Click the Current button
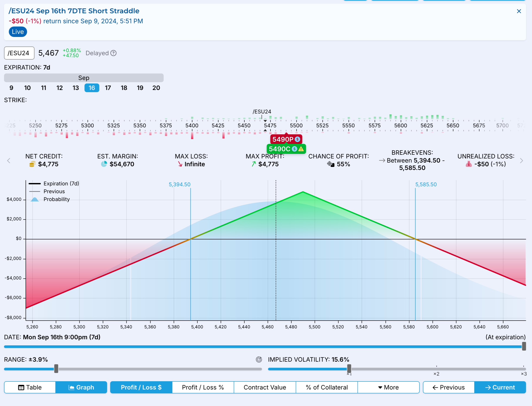The height and width of the screenshot is (406, 532). point(500,387)
